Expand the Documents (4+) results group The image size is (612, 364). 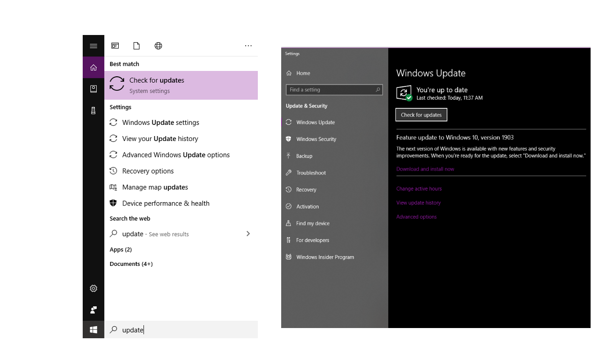pyautogui.click(x=131, y=264)
